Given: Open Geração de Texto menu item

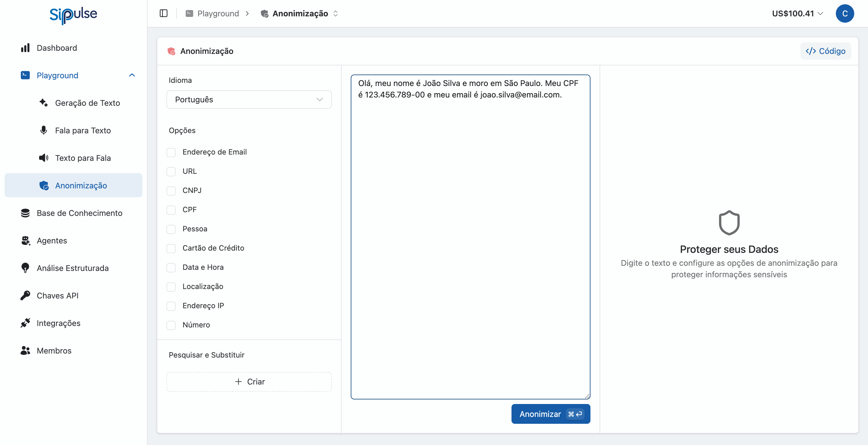Looking at the screenshot, I should pos(87,103).
